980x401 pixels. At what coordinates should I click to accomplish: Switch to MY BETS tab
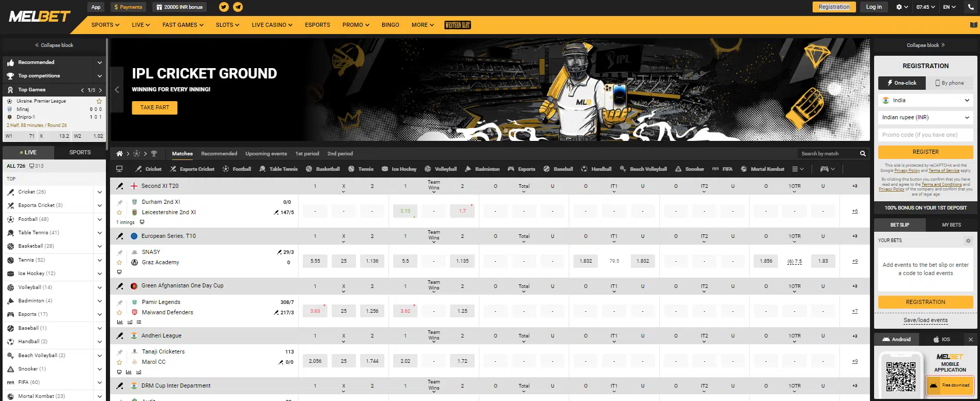951,225
